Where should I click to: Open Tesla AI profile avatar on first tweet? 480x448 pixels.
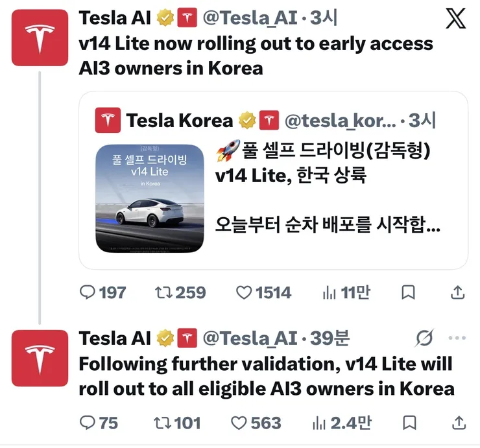click(40, 38)
